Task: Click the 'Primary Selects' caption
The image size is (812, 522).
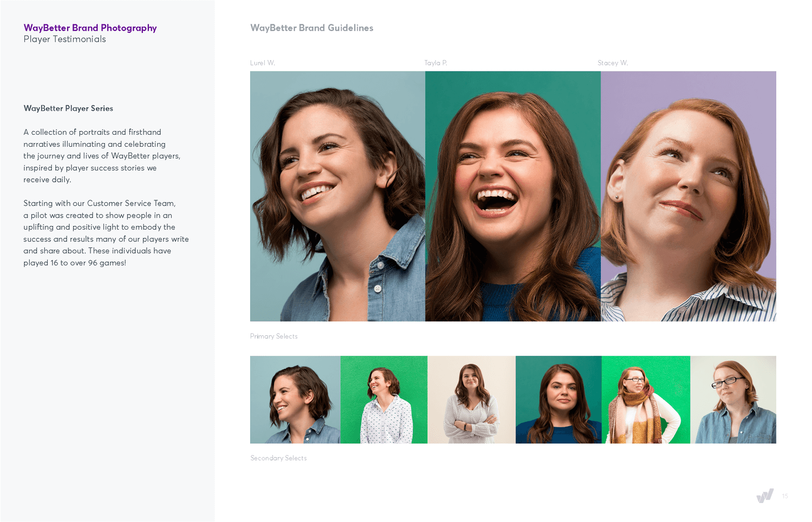Action: click(x=274, y=336)
